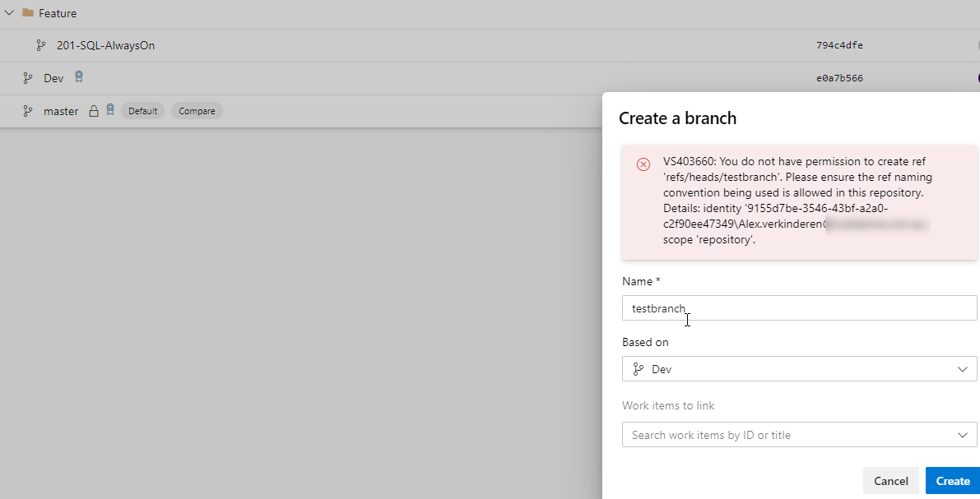Viewport: 980px width, 499px height.
Task: Click the lock icon on master branch
Action: coord(94,111)
